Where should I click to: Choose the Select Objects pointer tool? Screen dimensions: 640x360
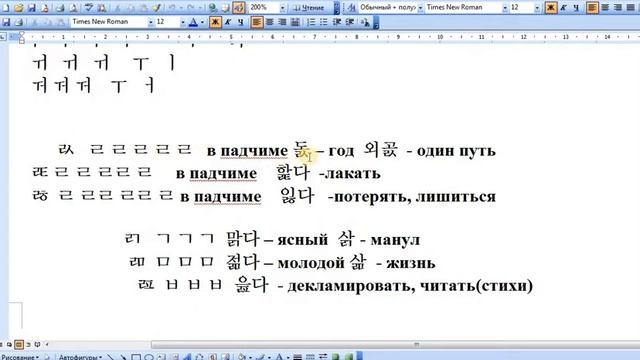coord(47,357)
